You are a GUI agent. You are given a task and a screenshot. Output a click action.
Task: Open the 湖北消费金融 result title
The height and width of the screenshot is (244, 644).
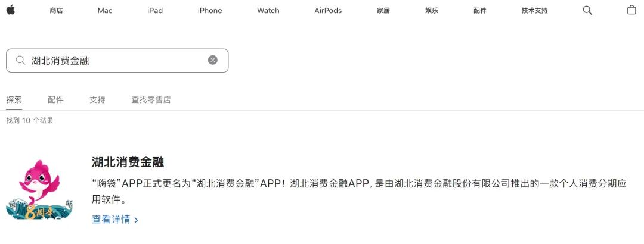click(x=128, y=162)
